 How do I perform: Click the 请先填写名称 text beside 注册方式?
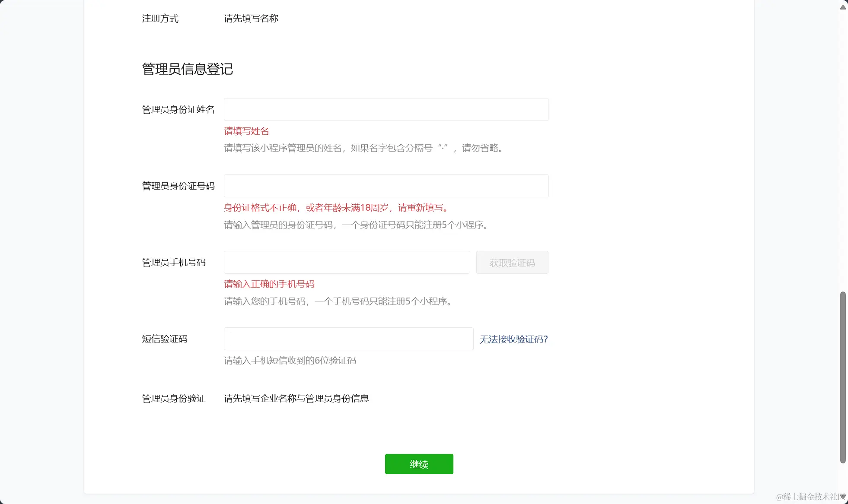pos(251,19)
